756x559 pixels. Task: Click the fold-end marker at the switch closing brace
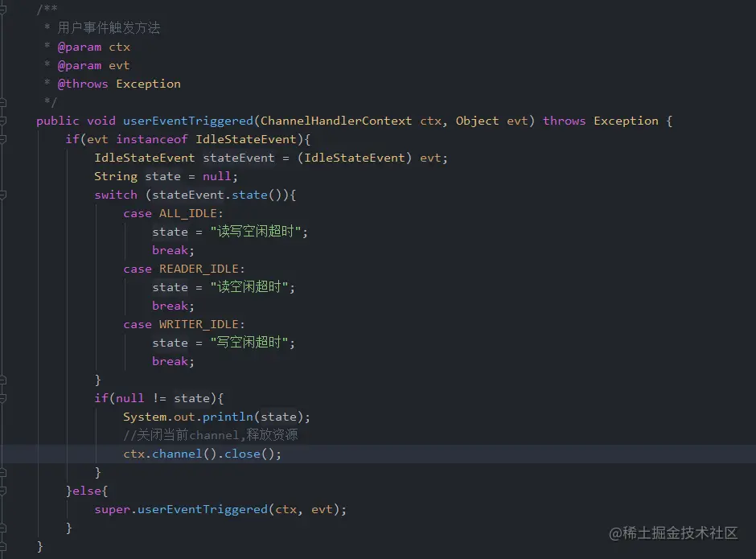click(2, 380)
